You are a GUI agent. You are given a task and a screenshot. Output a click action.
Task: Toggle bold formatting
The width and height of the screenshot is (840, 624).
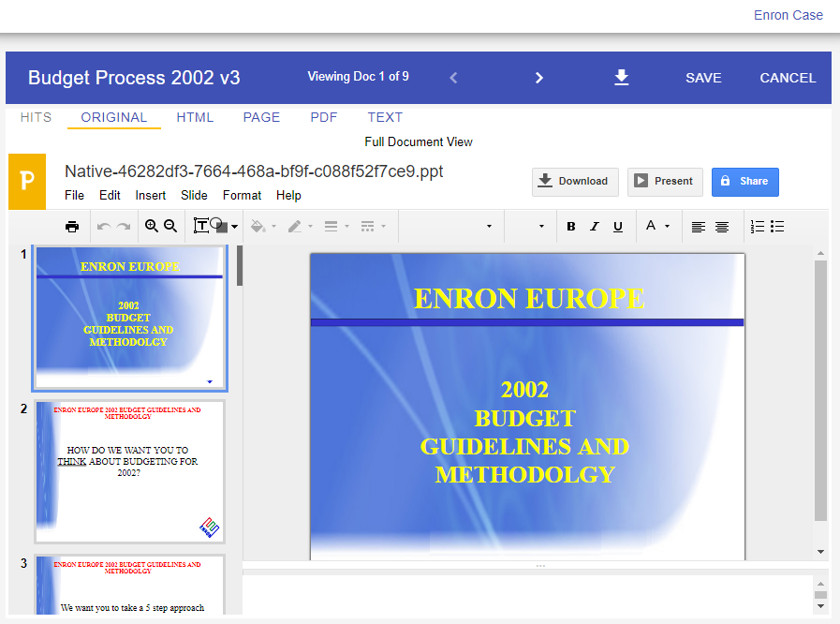pos(571,227)
